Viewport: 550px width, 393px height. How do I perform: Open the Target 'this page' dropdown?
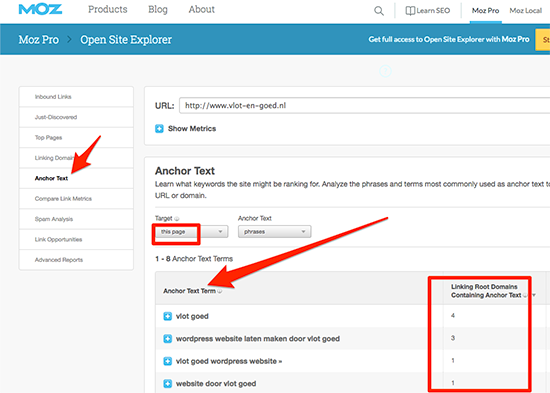192,232
